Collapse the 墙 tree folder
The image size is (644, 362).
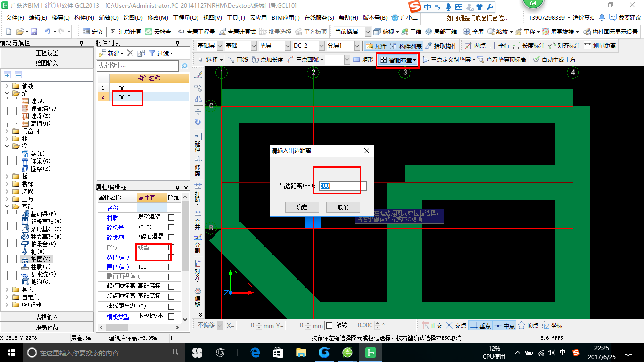point(7,93)
